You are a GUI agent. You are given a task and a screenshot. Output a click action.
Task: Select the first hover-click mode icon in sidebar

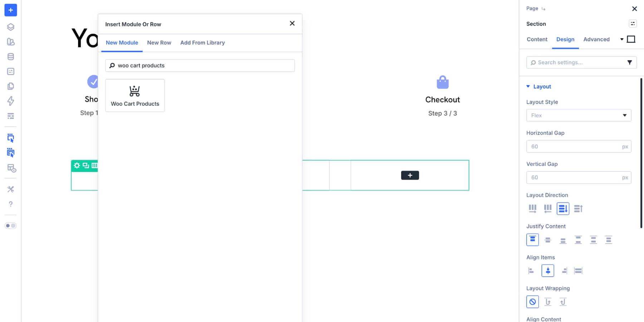(11, 138)
